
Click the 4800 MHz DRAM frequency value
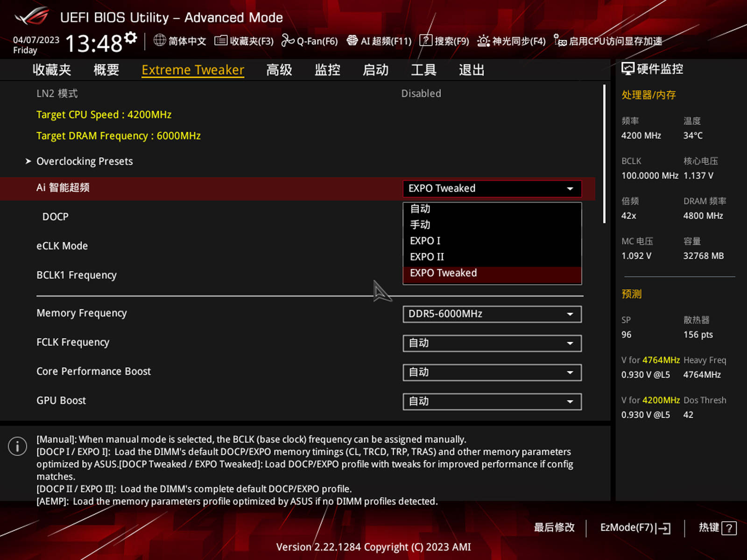click(703, 216)
